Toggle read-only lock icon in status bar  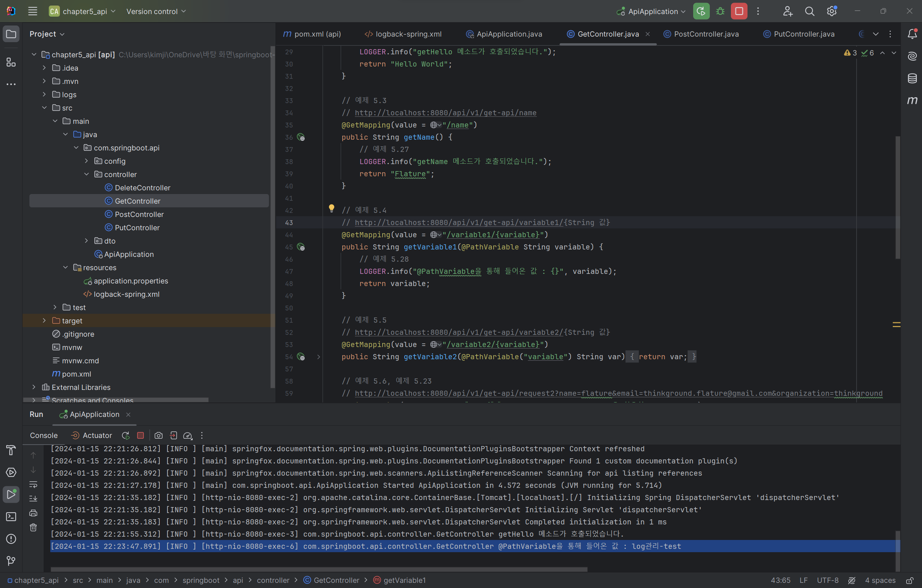(910, 580)
